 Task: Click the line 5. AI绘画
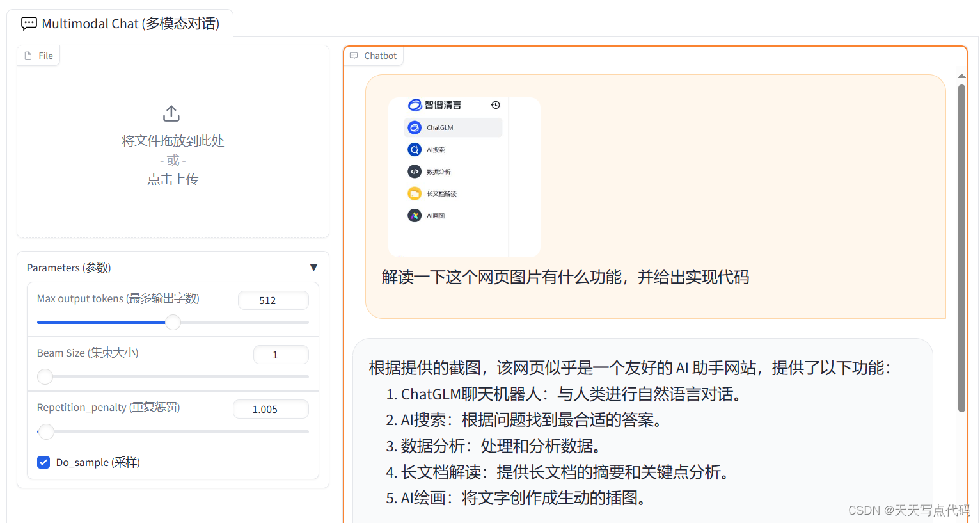(518, 498)
